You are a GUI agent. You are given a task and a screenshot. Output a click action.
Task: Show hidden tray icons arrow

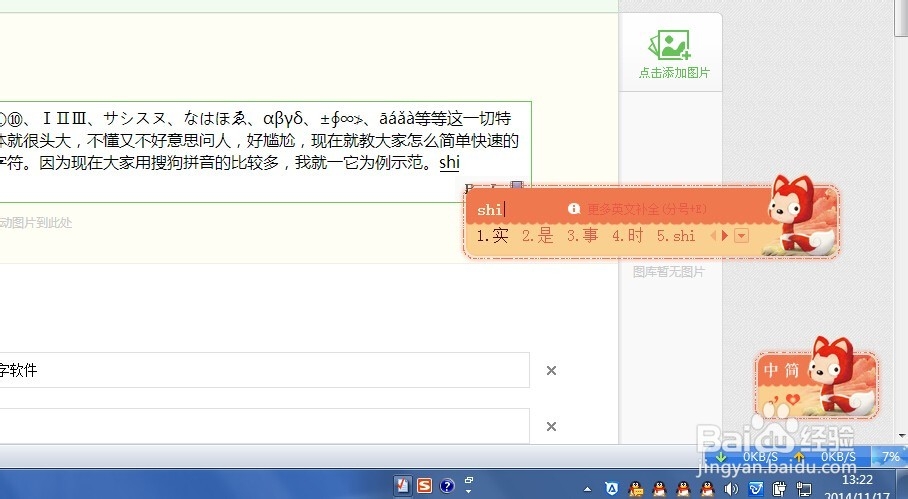click(x=587, y=489)
